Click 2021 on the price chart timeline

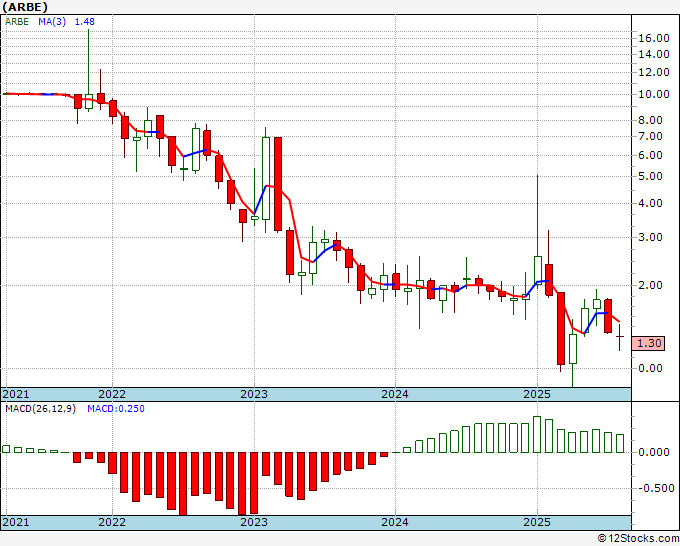16,394
